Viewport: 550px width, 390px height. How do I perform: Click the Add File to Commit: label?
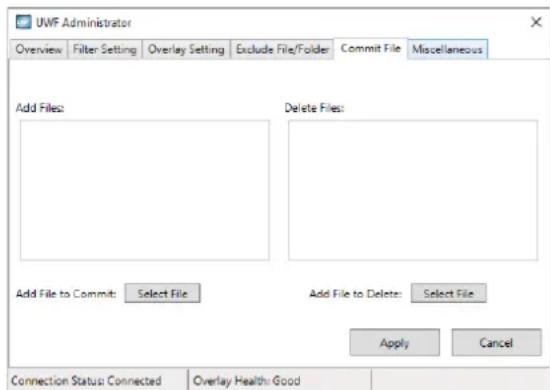click(x=66, y=294)
